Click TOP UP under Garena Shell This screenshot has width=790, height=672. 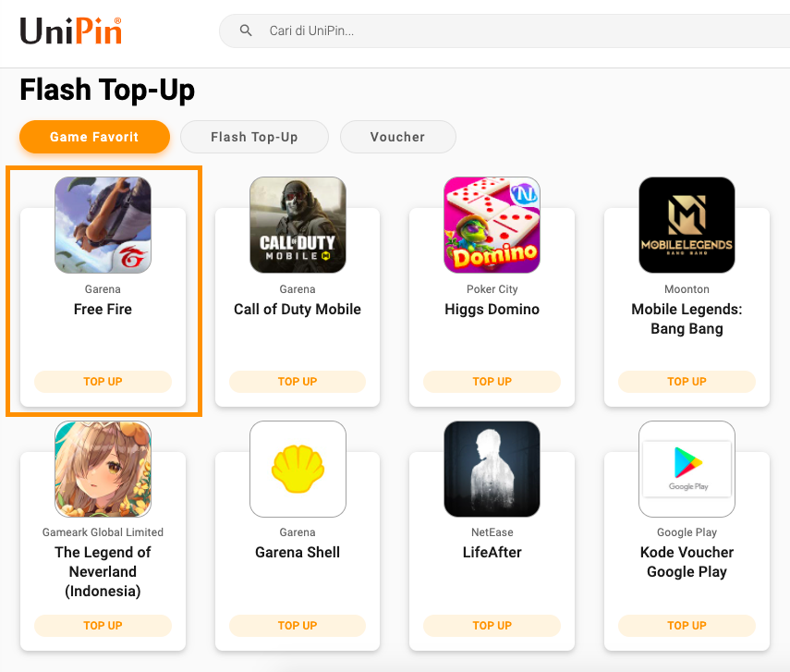pos(298,626)
